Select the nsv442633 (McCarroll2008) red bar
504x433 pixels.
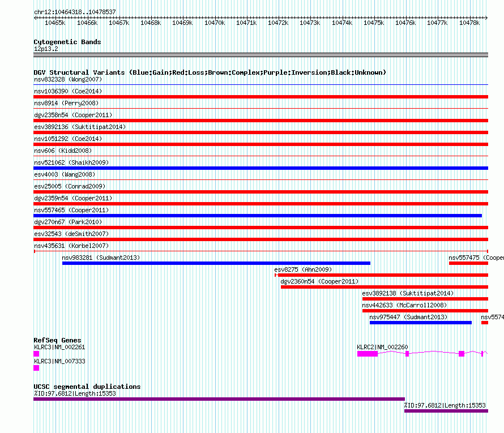click(x=425, y=311)
